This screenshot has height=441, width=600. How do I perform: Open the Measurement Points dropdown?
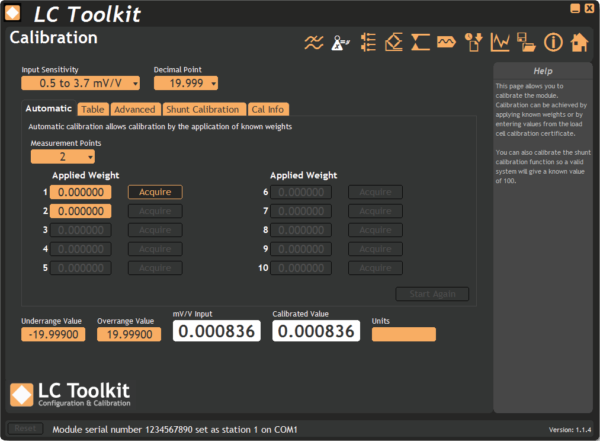coord(63,157)
